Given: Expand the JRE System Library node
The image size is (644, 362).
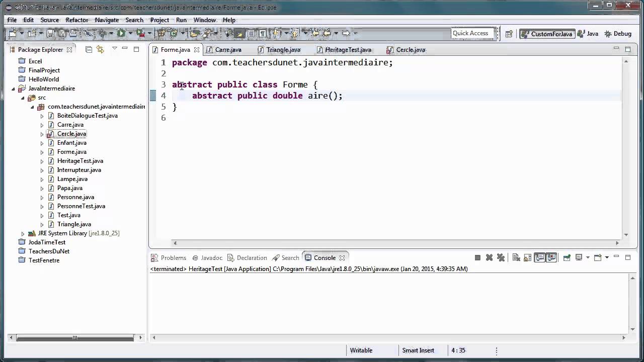Looking at the screenshot, I should click(x=23, y=233).
